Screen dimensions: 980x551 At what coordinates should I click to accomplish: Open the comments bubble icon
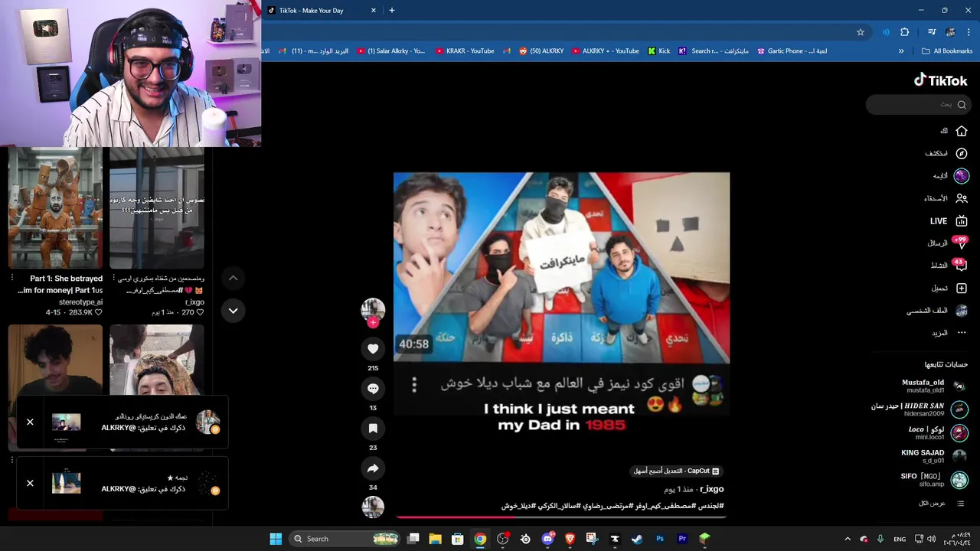click(x=373, y=389)
